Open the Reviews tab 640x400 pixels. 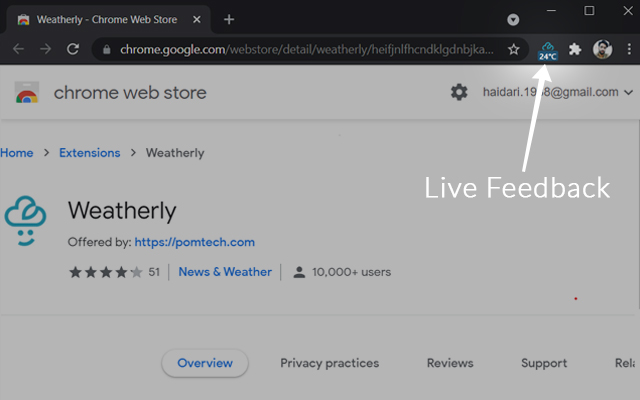pos(450,363)
